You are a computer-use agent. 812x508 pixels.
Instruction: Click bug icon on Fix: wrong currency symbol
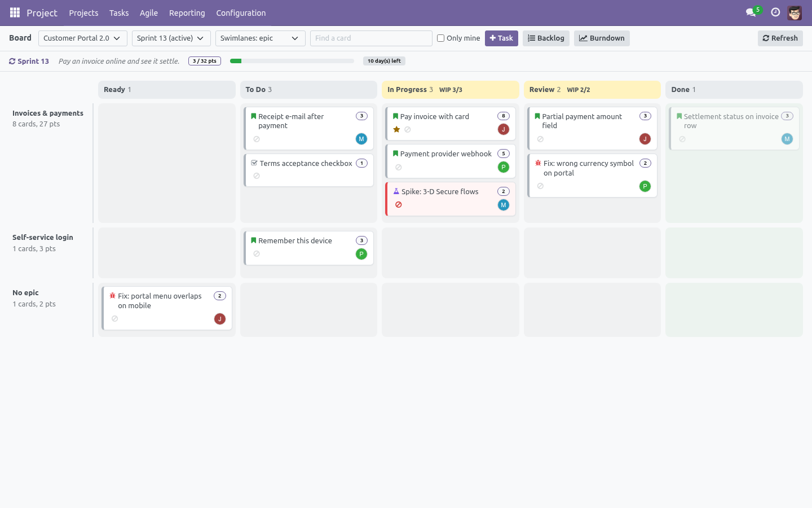coord(539,163)
